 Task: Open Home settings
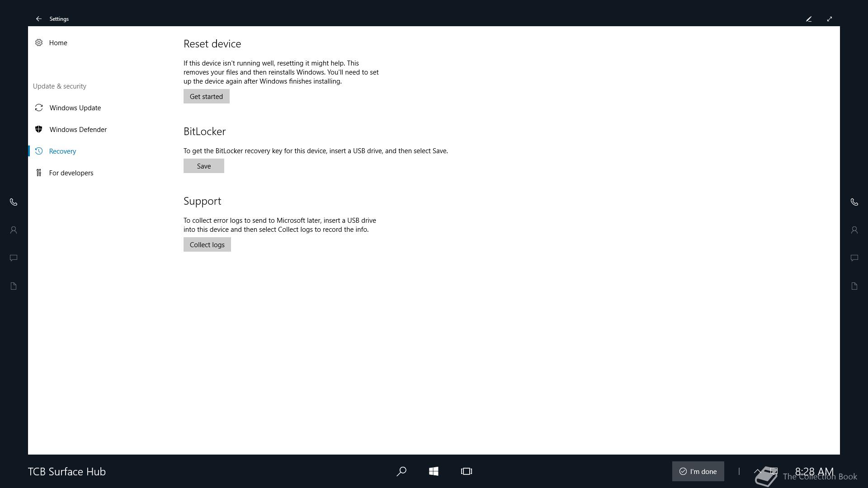tap(58, 42)
